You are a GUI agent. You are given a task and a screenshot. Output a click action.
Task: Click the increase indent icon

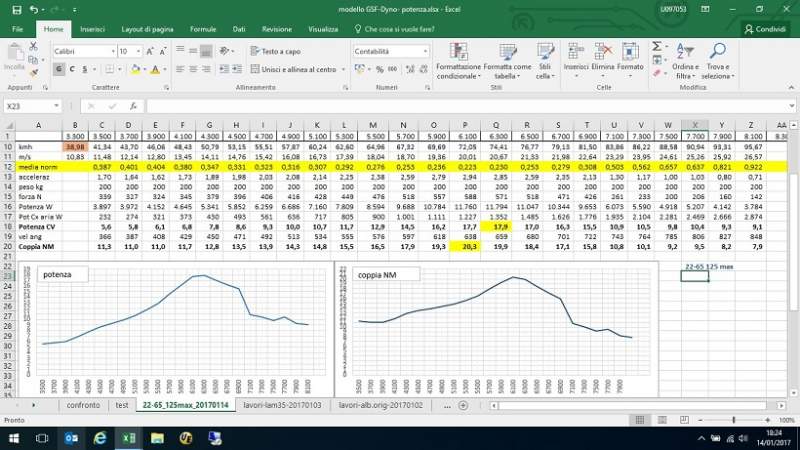click(237, 69)
